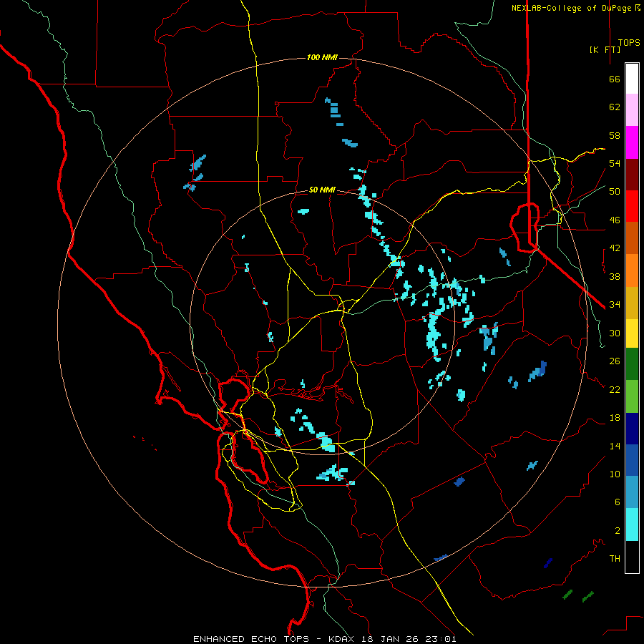Click the "66" legend value
644x644 pixels.
(615, 79)
